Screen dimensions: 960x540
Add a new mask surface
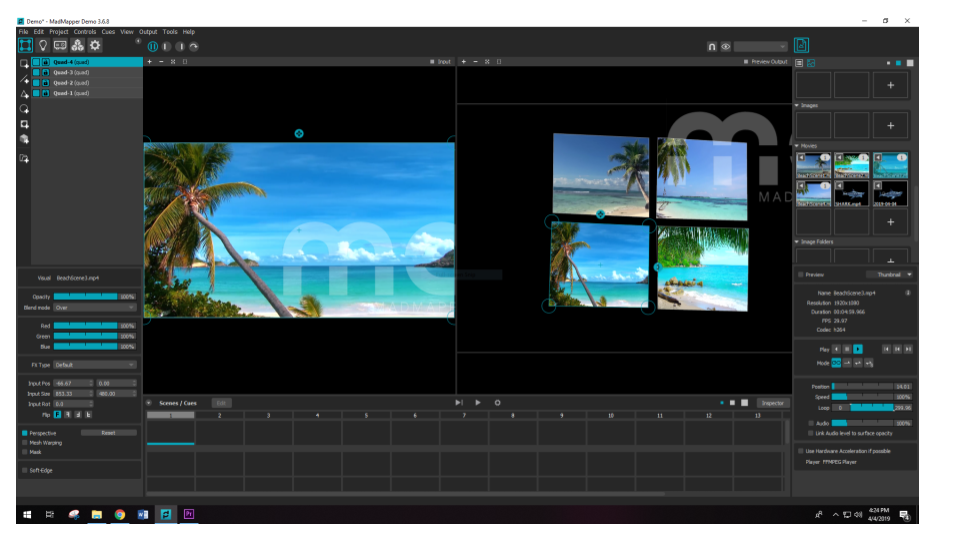[x=24, y=124]
